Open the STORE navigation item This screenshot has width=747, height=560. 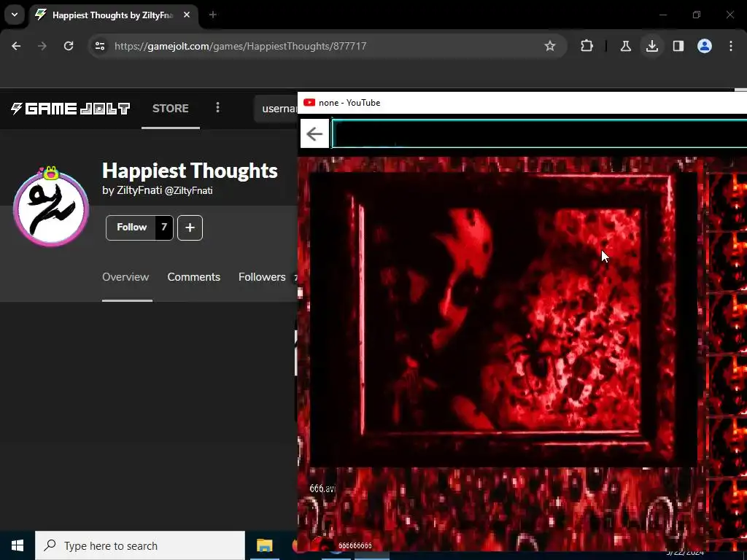[171, 108]
